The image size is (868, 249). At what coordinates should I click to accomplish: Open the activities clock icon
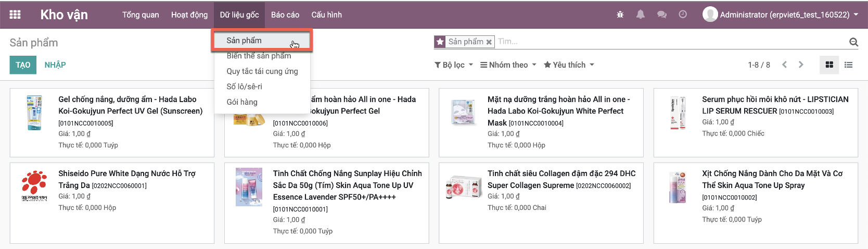point(683,15)
